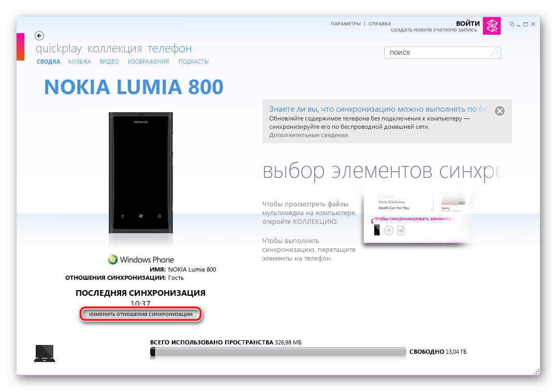Select the ВИДЕО tab
Screen dimensions: 557x392
click(109, 62)
